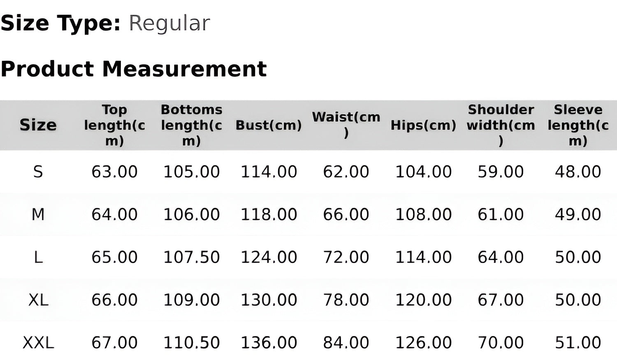The width and height of the screenshot is (617, 364).
Task: Select the Bottoms length column header
Action: [191, 125]
